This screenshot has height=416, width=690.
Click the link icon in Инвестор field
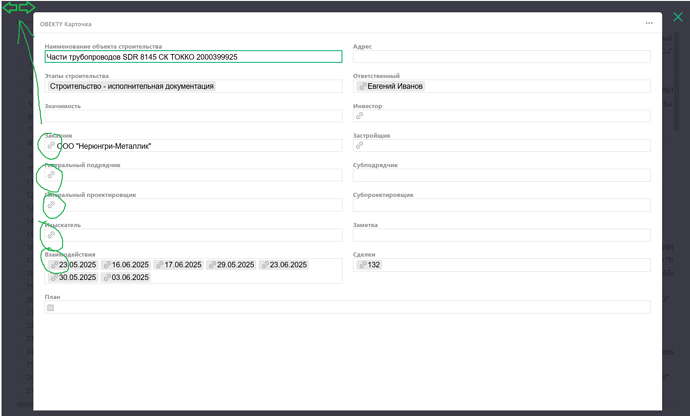pyautogui.click(x=360, y=116)
